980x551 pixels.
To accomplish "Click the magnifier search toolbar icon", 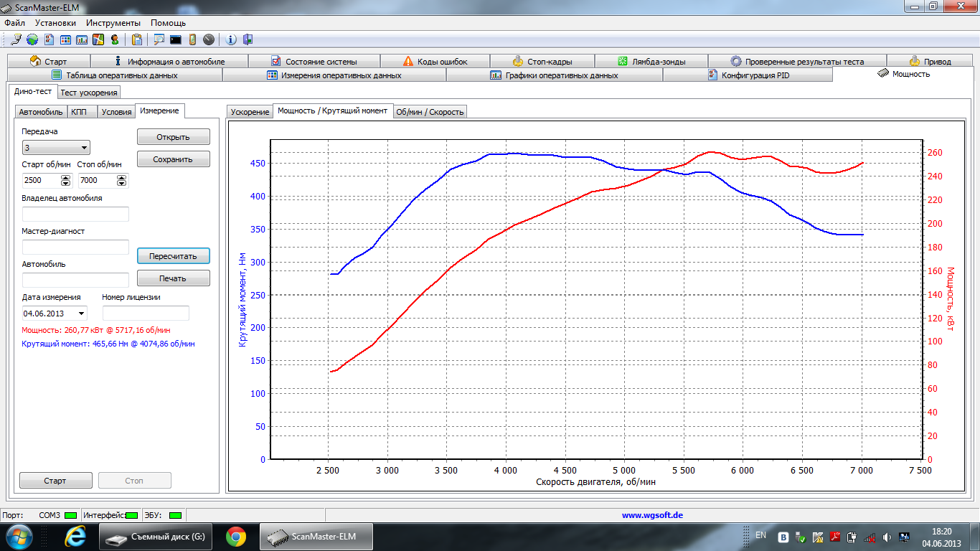I will (159, 39).
